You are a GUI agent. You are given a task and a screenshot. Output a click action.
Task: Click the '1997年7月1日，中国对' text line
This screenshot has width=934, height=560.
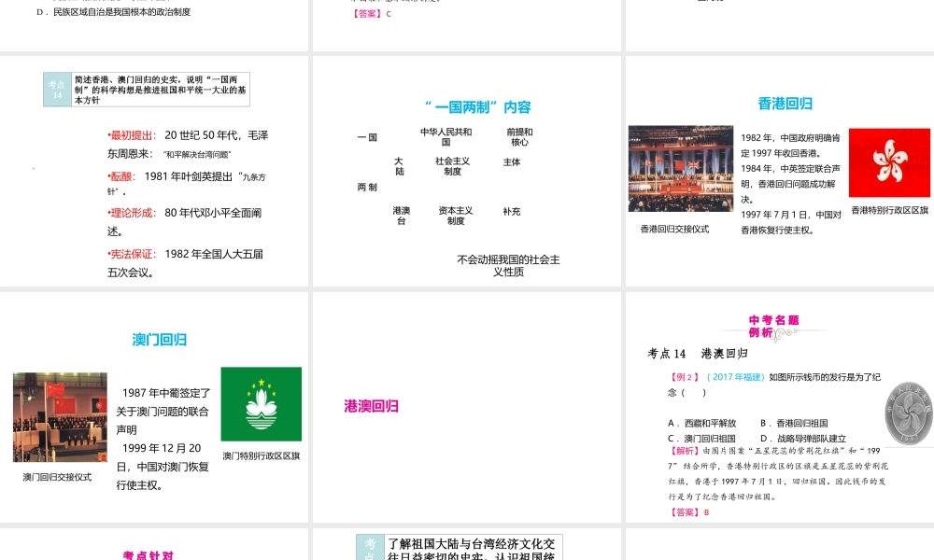coord(791,215)
